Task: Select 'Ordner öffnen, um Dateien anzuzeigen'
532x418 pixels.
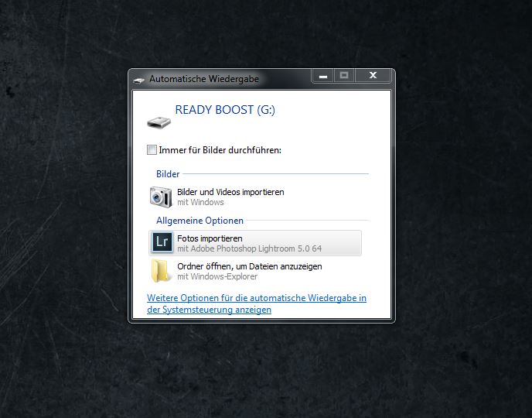Action: click(255, 271)
